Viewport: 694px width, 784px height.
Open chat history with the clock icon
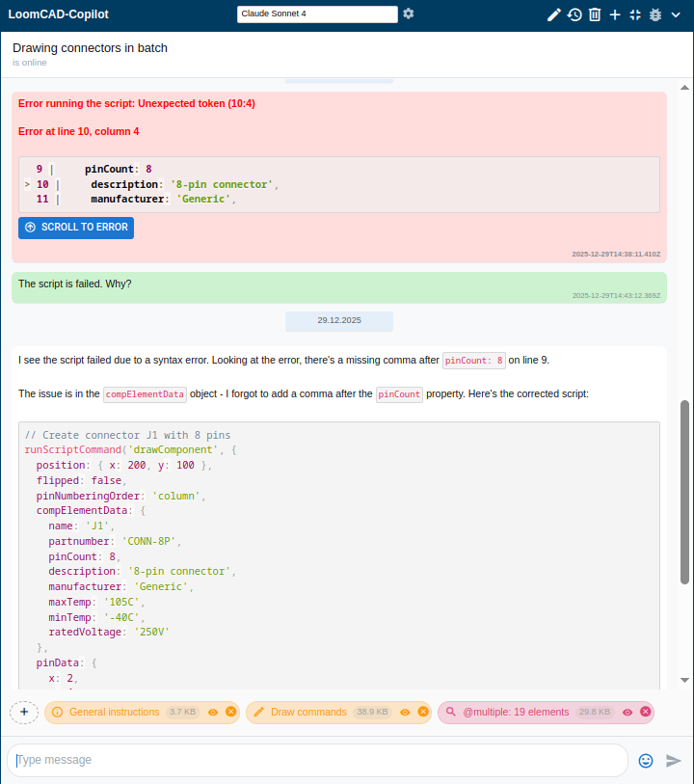click(x=574, y=14)
